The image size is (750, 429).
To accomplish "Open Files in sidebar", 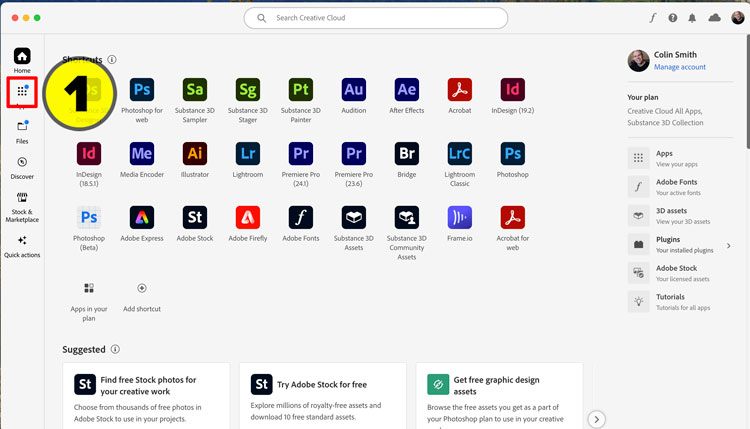I will point(22,132).
